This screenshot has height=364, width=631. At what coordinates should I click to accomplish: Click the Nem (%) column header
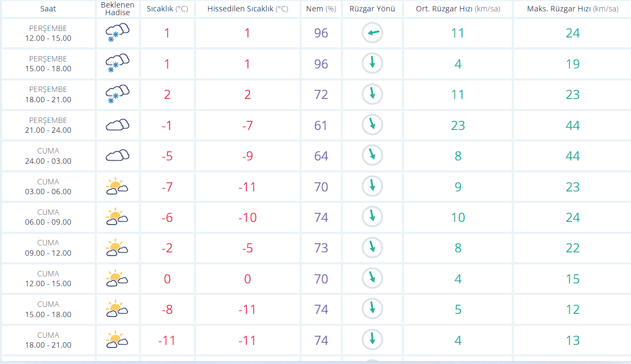pyautogui.click(x=321, y=9)
